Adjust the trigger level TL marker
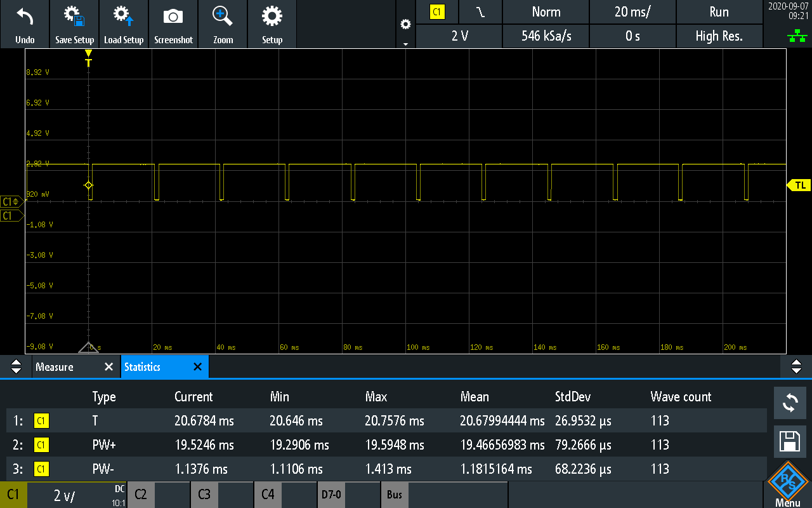 [801, 185]
